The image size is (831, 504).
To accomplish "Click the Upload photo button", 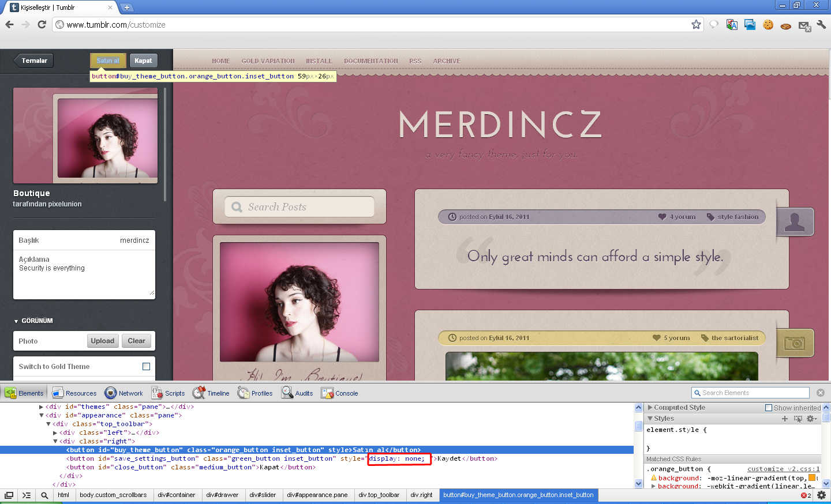I will (x=102, y=341).
